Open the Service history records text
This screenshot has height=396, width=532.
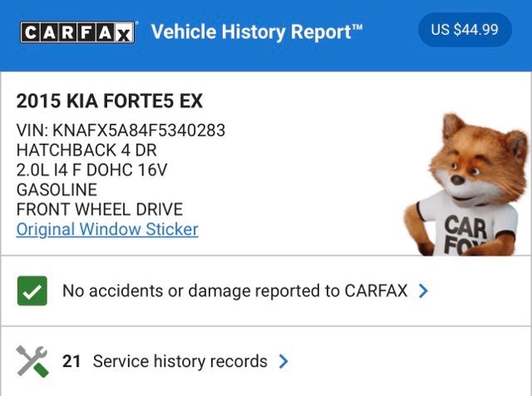point(180,361)
